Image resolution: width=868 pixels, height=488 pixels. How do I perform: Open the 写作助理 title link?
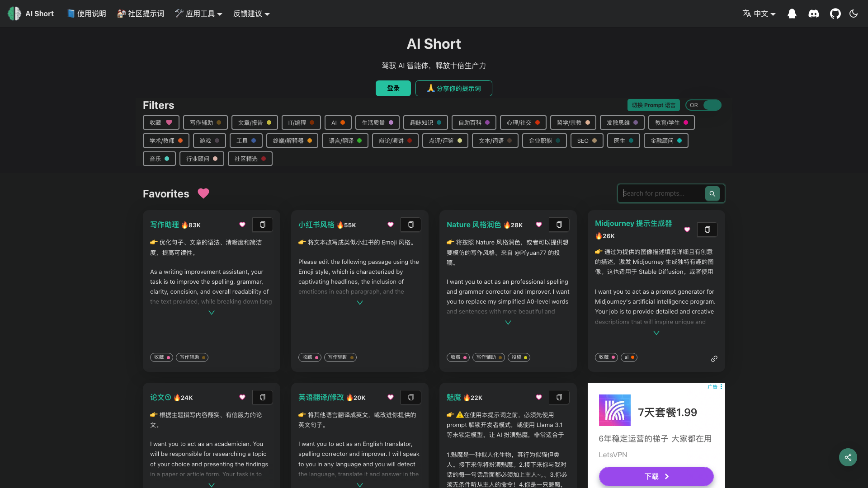[165, 225]
